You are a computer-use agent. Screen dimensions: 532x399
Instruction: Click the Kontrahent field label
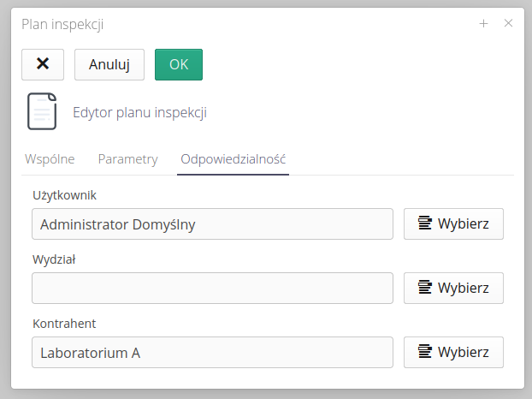[x=63, y=324]
